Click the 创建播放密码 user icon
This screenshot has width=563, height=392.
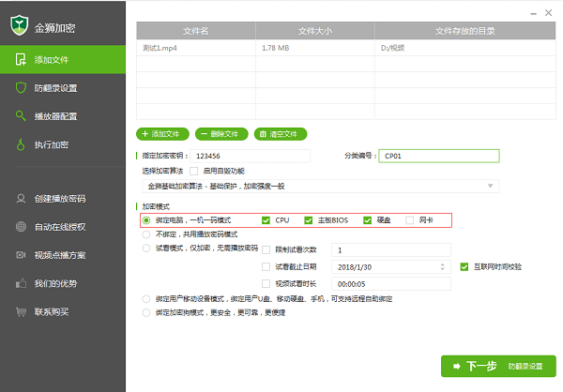pos(21,199)
